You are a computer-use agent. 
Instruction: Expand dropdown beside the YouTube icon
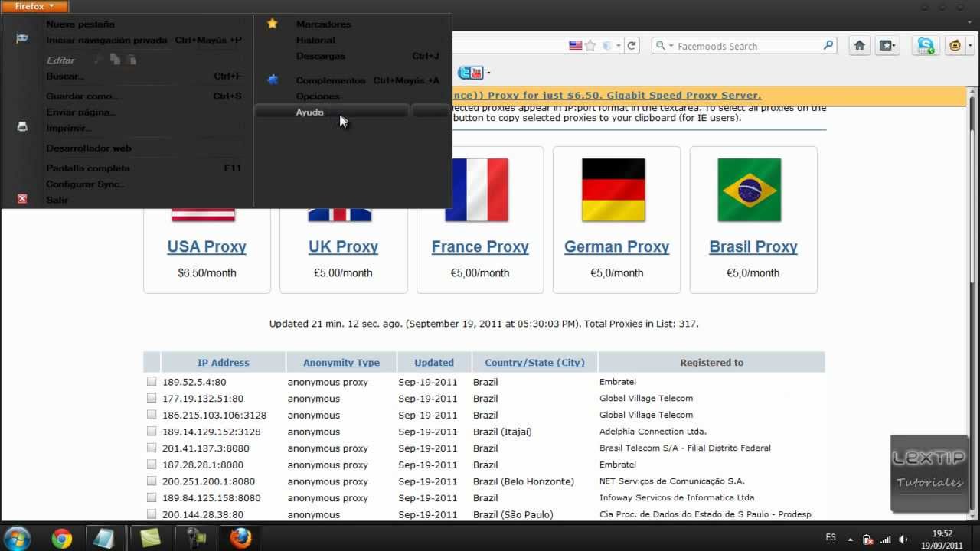pyautogui.click(x=488, y=73)
